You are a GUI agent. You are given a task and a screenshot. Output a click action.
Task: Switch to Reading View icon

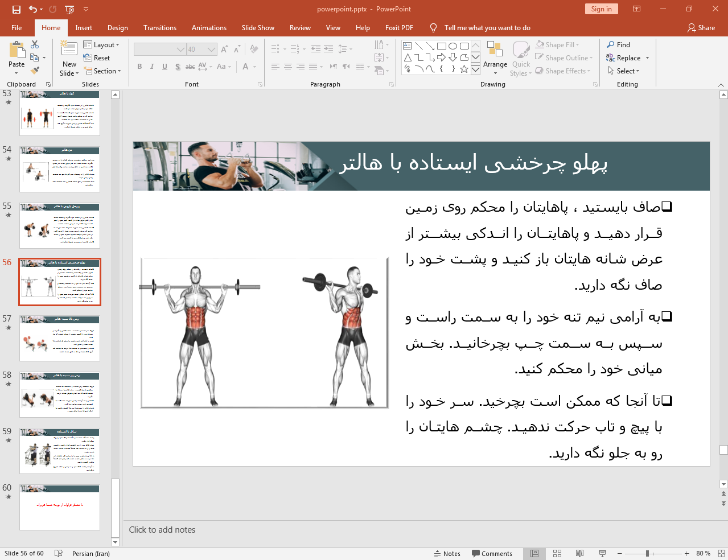[579, 554]
